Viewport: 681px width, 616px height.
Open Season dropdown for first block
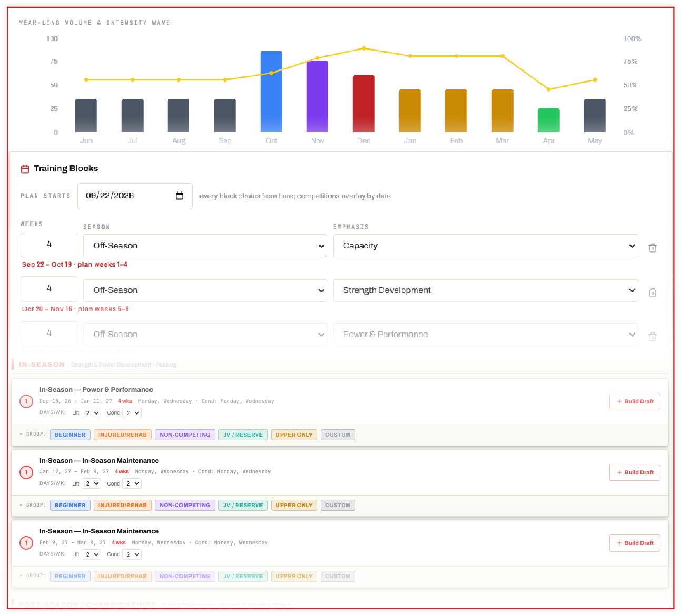pyautogui.click(x=205, y=246)
